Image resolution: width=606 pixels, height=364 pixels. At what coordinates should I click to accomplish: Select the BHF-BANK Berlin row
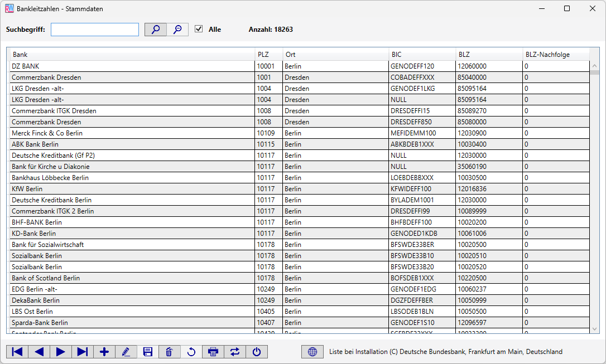click(x=300, y=222)
